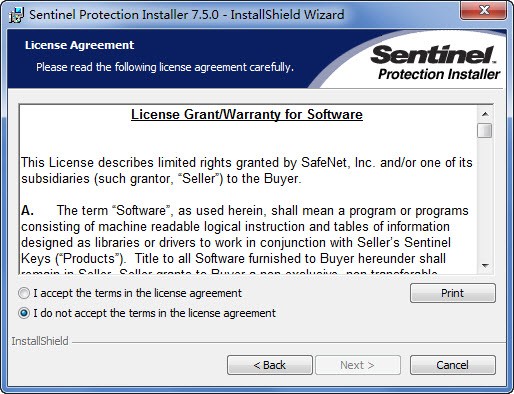
Task: Select "I do not accept the terms" option
Action: (24, 313)
